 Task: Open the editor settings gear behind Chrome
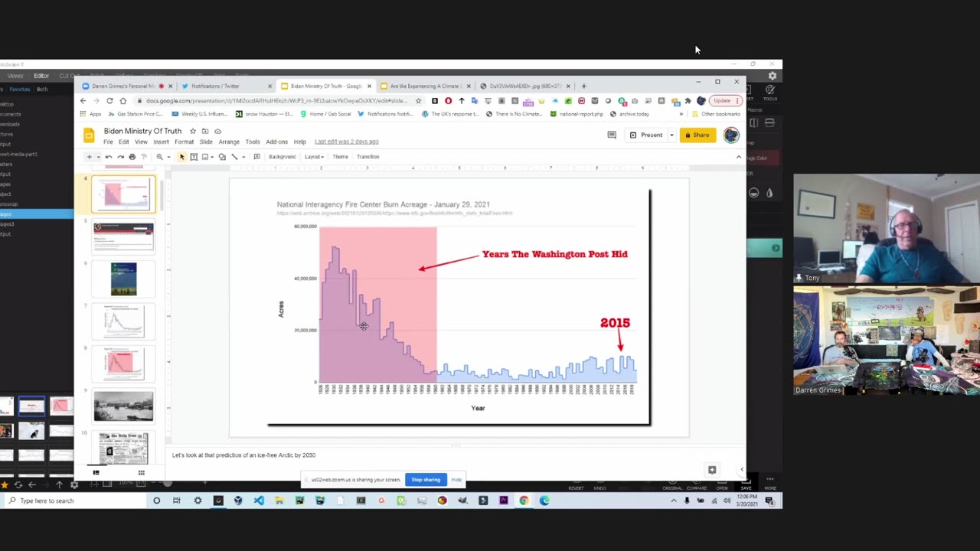[772, 76]
